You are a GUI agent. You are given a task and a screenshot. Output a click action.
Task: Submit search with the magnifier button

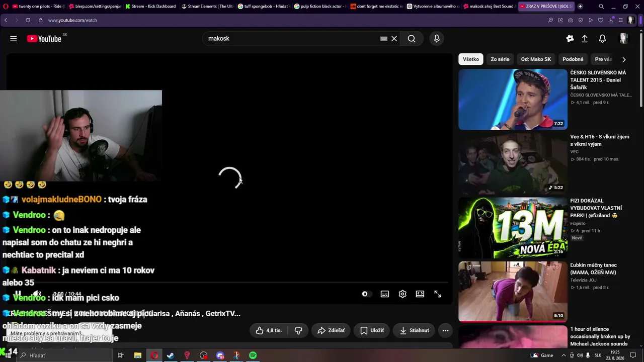tap(412, 39)
